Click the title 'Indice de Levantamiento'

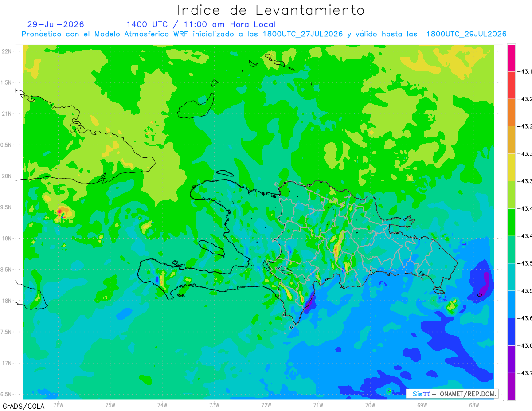[x=270, y=10]
